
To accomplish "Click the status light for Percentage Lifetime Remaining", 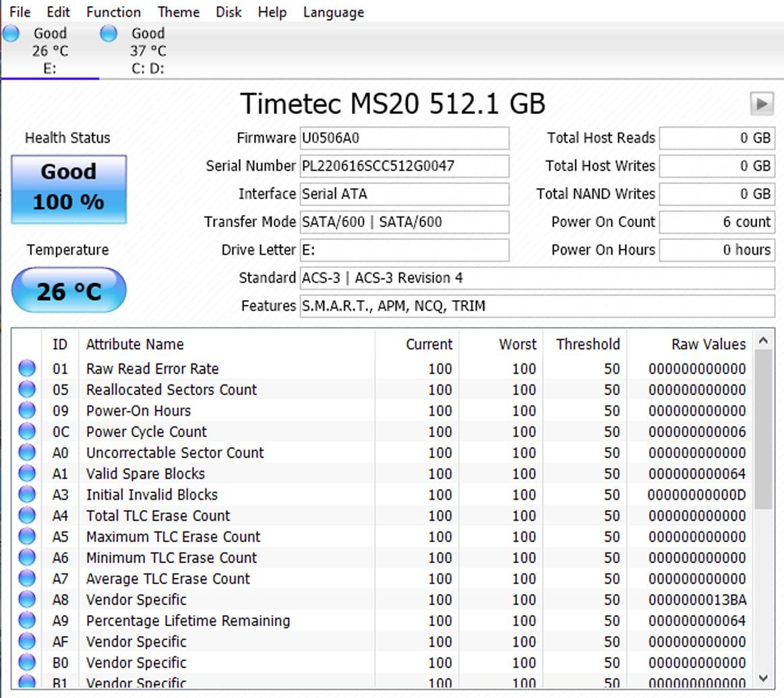I will [x=27, y=620].
